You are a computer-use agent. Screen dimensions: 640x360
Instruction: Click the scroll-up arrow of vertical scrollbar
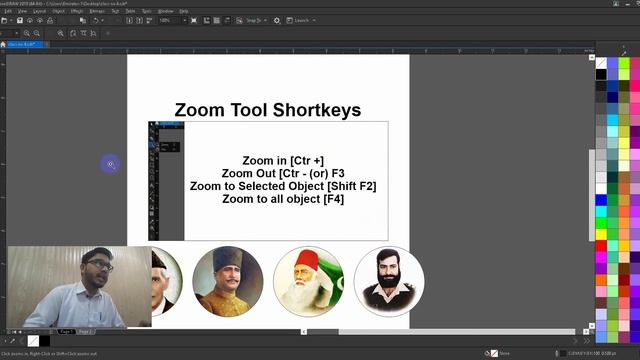coord(592,58)
